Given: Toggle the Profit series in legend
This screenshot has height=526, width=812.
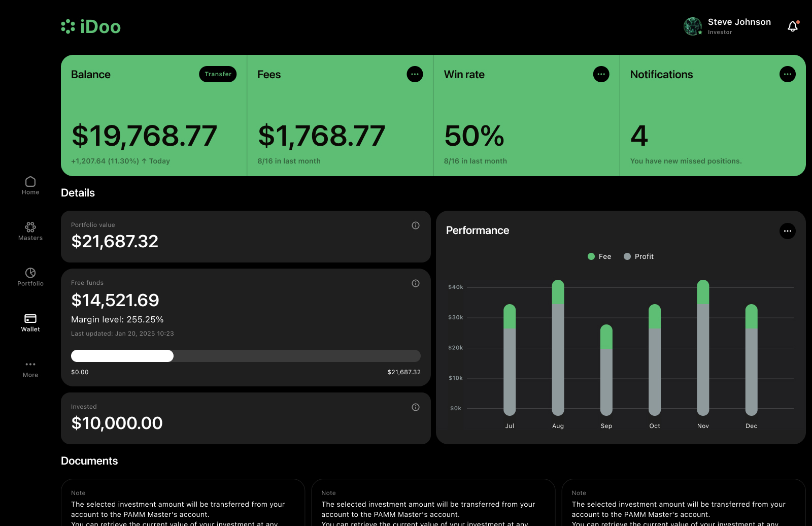Looking at the screenshot, I should coord(639,256).
